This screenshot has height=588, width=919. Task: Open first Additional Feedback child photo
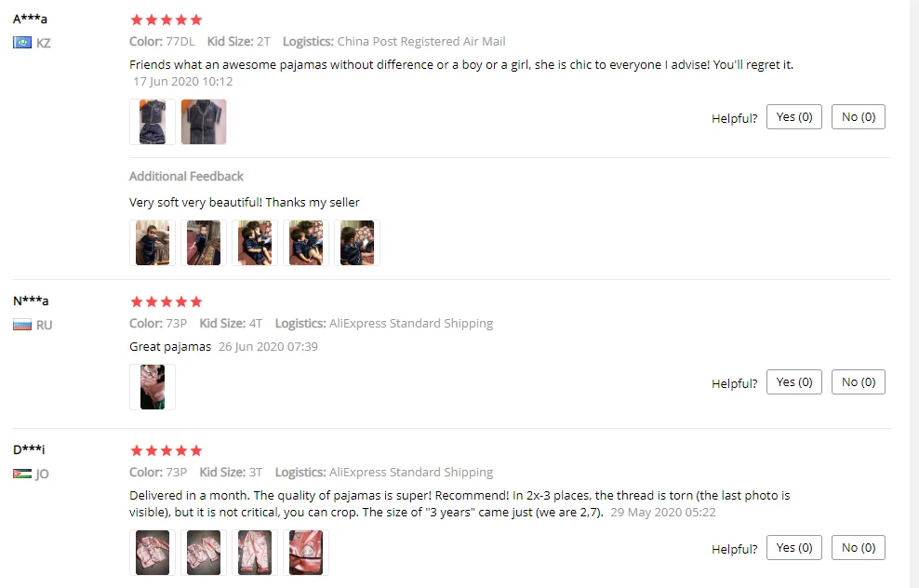pyautogui.click(x=153, y=243)
